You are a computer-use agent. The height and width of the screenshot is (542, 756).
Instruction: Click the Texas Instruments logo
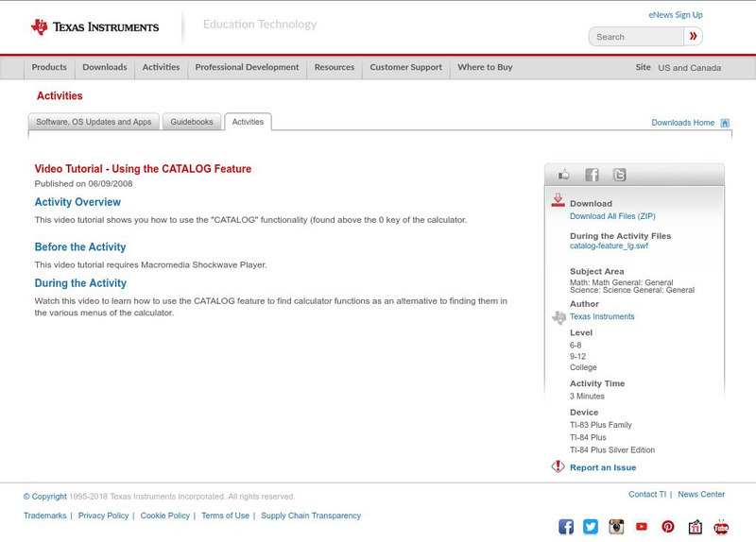pyautogui.click(x=94, y=27)
